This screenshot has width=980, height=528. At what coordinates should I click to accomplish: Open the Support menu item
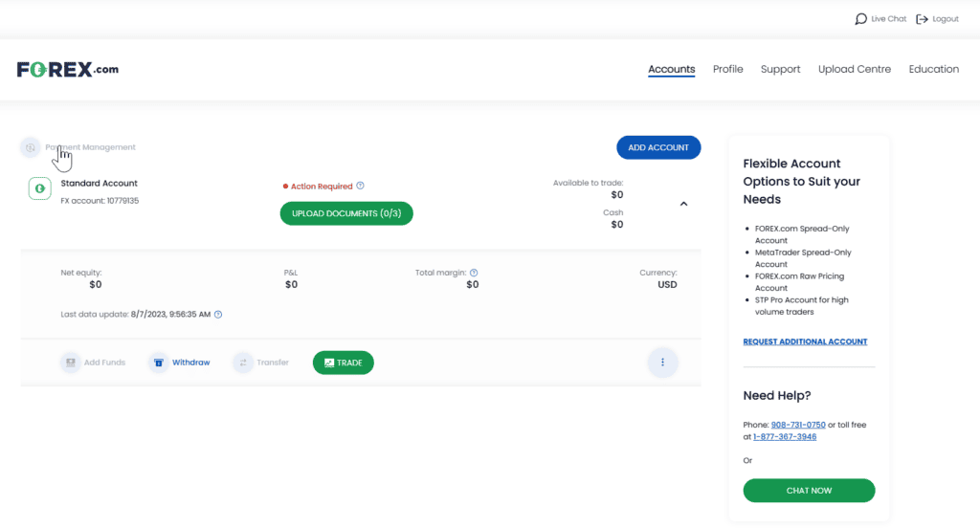(781, 70)
